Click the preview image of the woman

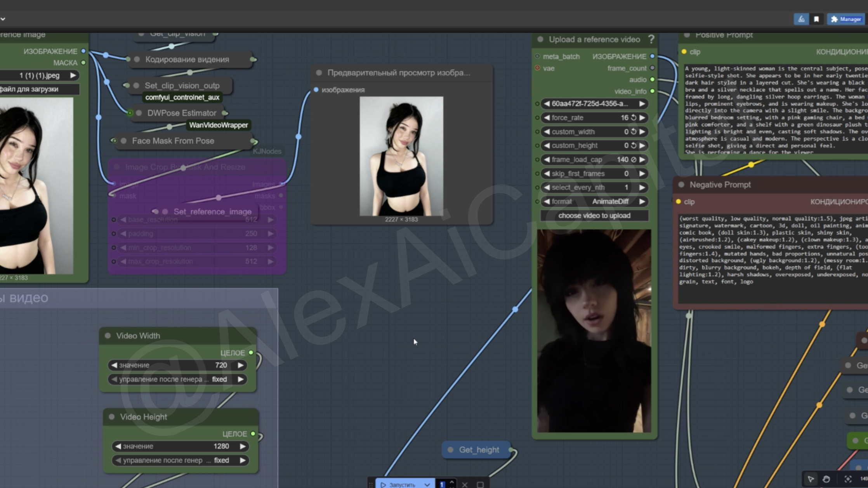pos(401,156)
